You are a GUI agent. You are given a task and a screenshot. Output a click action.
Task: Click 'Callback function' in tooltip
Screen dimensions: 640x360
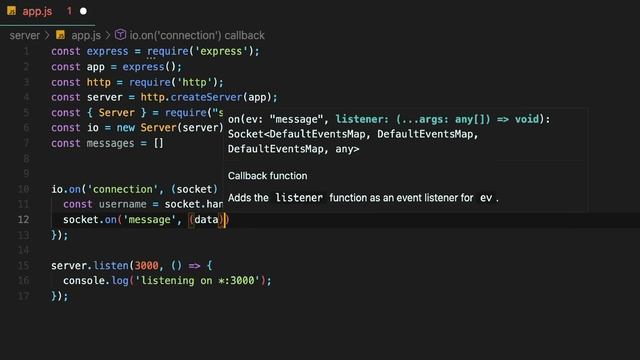(x=267, y=176)
